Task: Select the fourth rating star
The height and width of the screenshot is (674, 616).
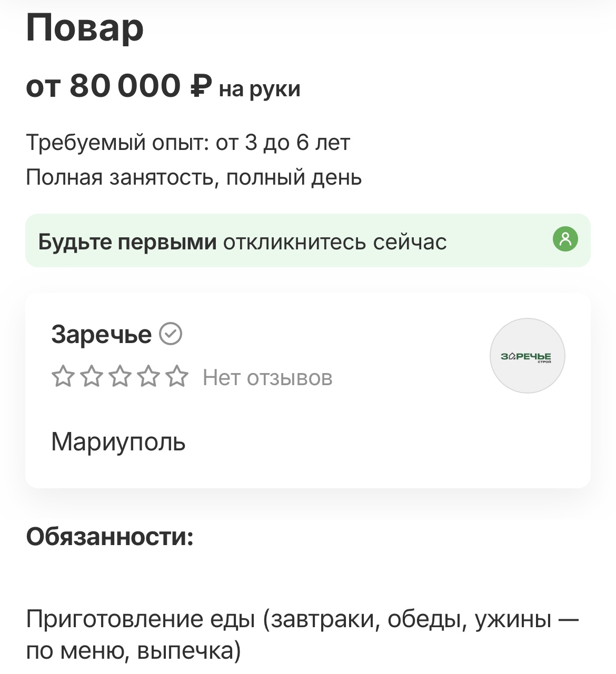Action: pyautogui.click(x=150, y=377)
